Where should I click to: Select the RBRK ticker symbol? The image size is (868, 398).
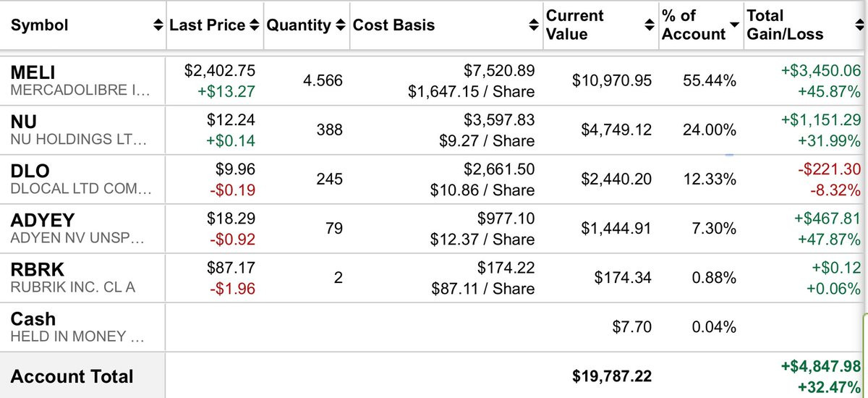pos(38,270)
